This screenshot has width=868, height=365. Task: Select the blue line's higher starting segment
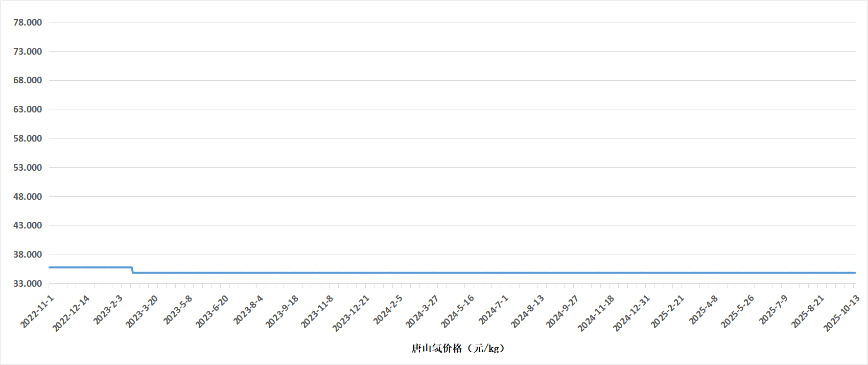(90, 267)
